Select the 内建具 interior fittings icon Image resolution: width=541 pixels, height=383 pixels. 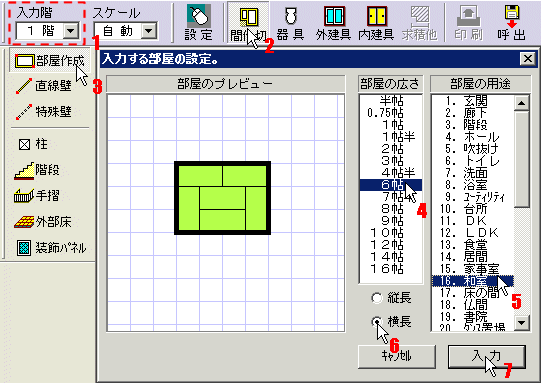tap(376, 22)
